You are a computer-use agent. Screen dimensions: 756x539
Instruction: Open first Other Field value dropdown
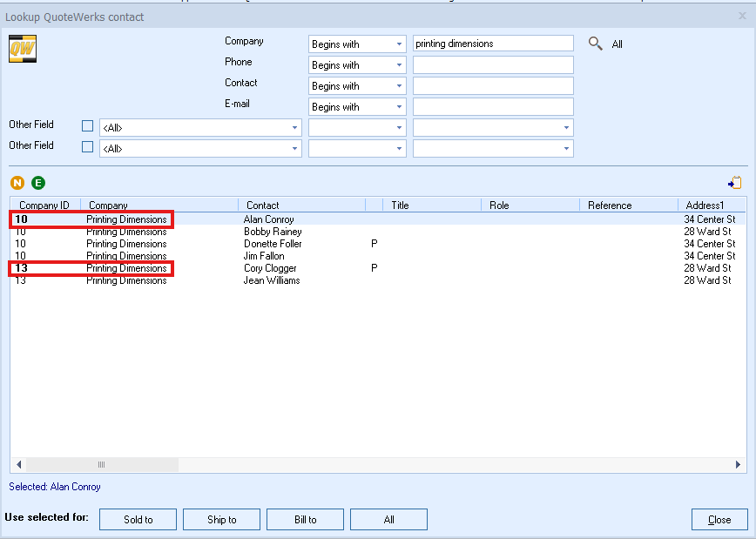tap(493, 128)
